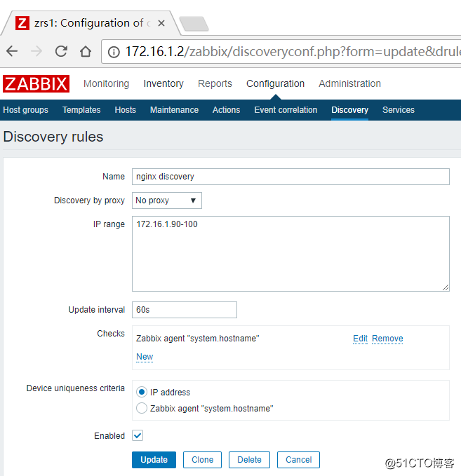Viewport: 461px width, 476px height.
Task: Click the Update button
Action: click(x=154, y=460)
